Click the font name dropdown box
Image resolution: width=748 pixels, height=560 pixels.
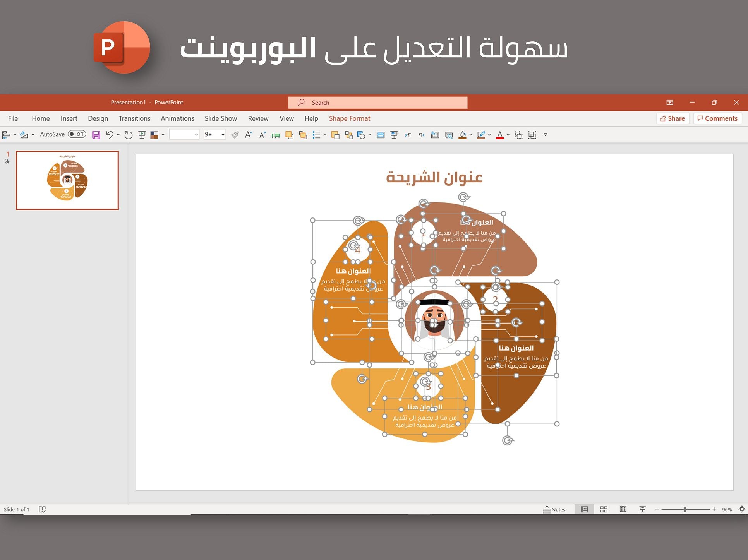tap(184, 135)
